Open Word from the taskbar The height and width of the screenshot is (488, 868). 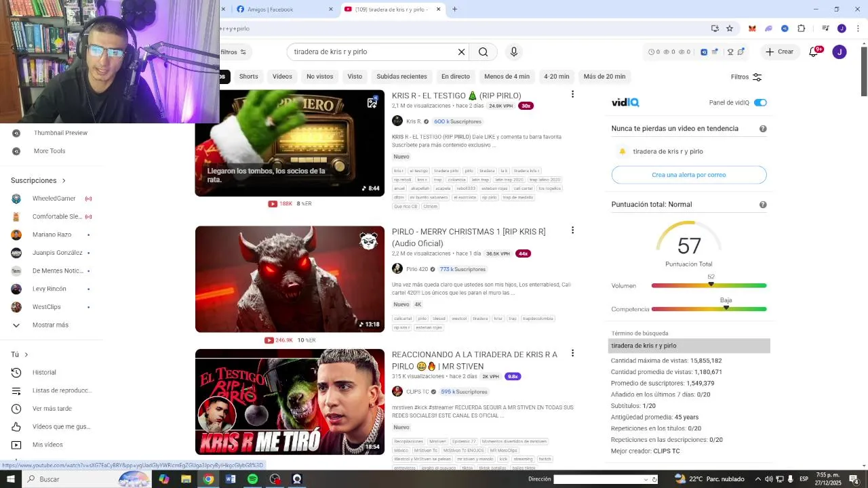point(231,479)
